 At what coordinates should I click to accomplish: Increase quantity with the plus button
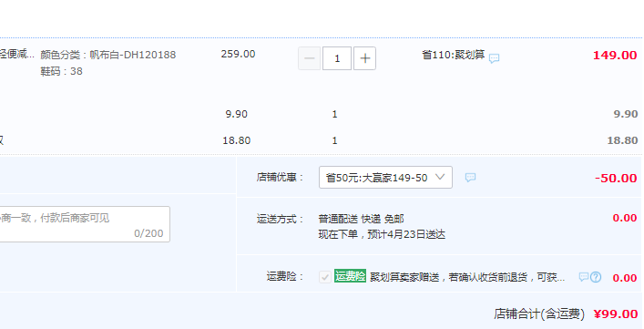(364, 58)
